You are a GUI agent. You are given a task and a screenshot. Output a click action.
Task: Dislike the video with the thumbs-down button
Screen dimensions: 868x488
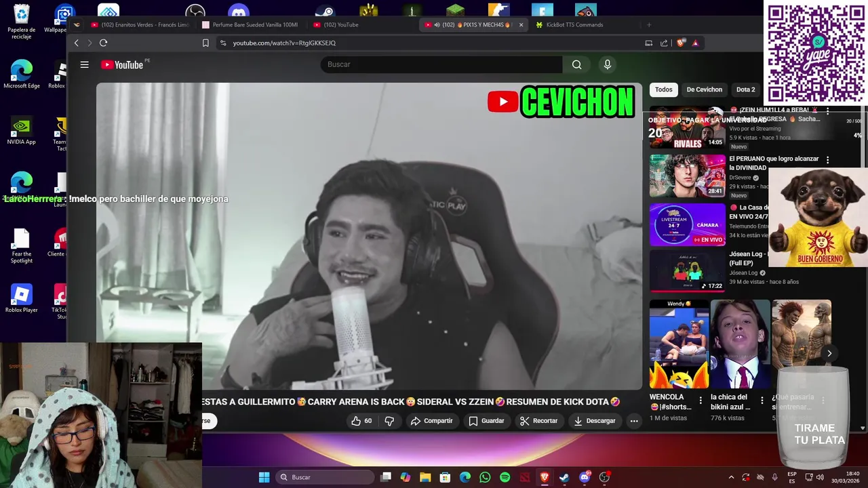(x=389, y=421)
